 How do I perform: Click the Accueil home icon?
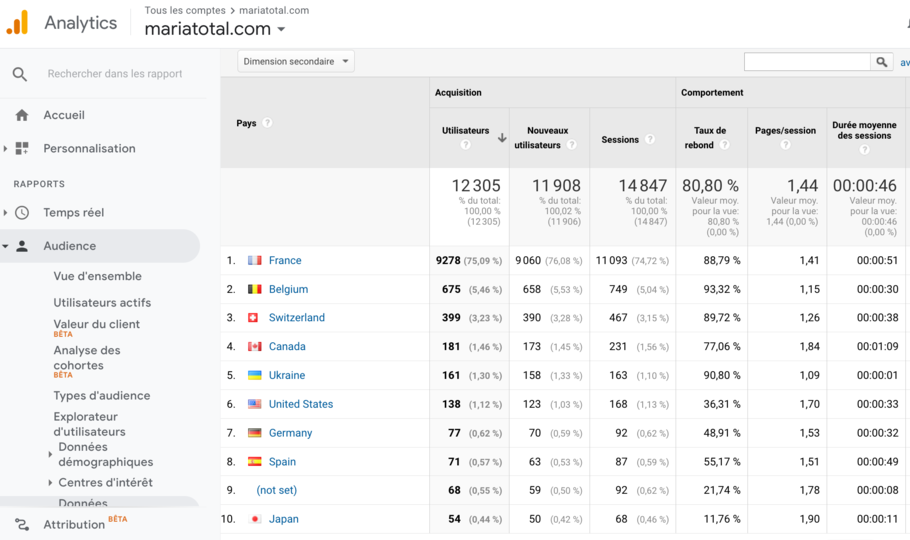[x=22, y=115]
